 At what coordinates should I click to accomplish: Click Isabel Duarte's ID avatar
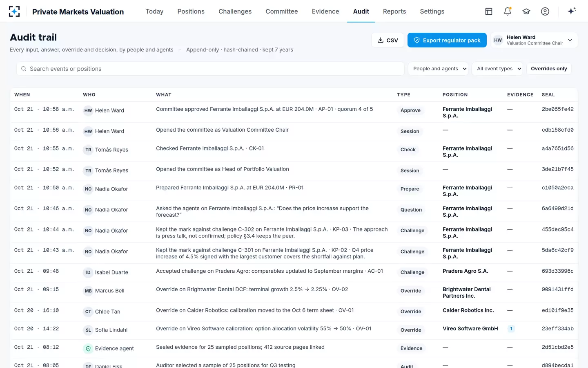[88, 272]
